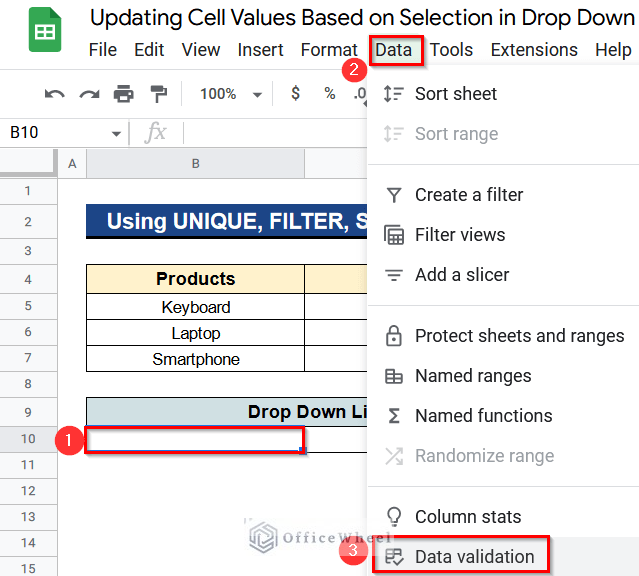Open the Edit menu
Viewport: 639px width, 576px height.
pyautogui.click(x=149, y=50)
